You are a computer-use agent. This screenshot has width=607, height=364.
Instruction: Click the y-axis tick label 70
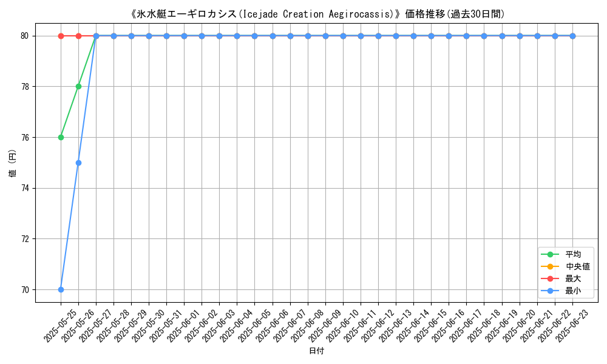25,290
